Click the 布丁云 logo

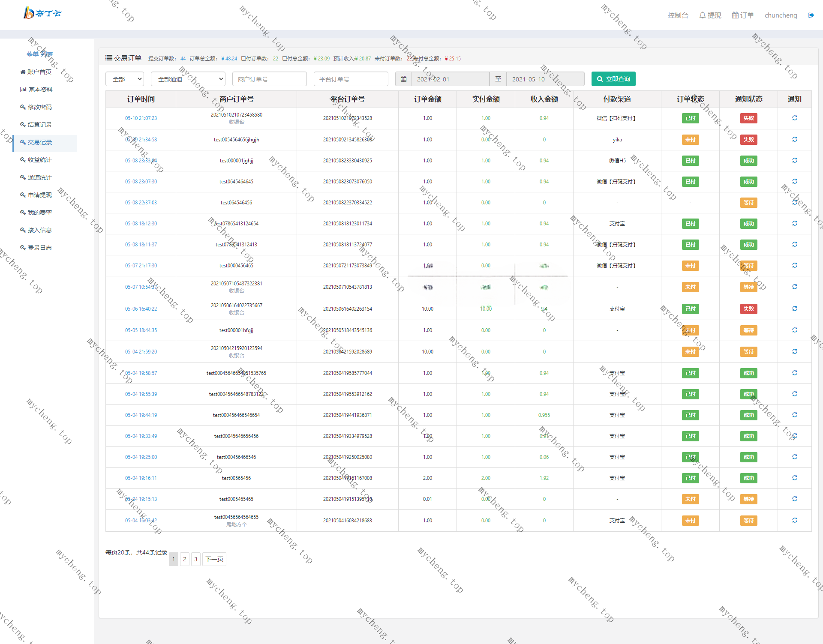point(42,13)
